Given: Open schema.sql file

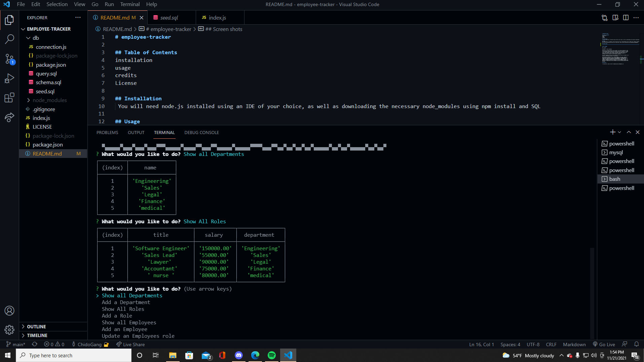Looking at the screenshot, I should (x=53, y=82).
